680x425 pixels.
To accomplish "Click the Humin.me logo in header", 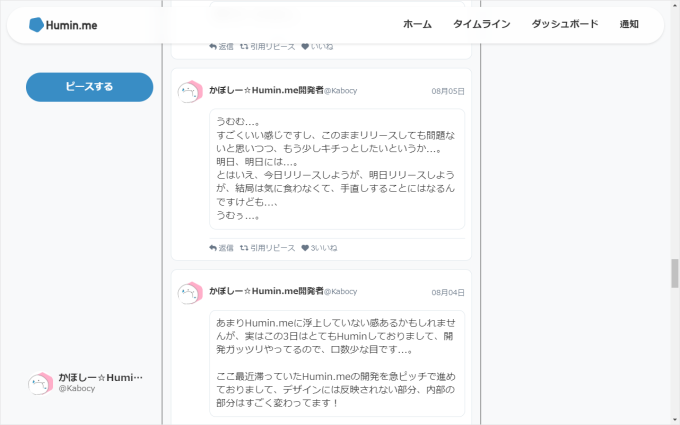I will (63, 25).
